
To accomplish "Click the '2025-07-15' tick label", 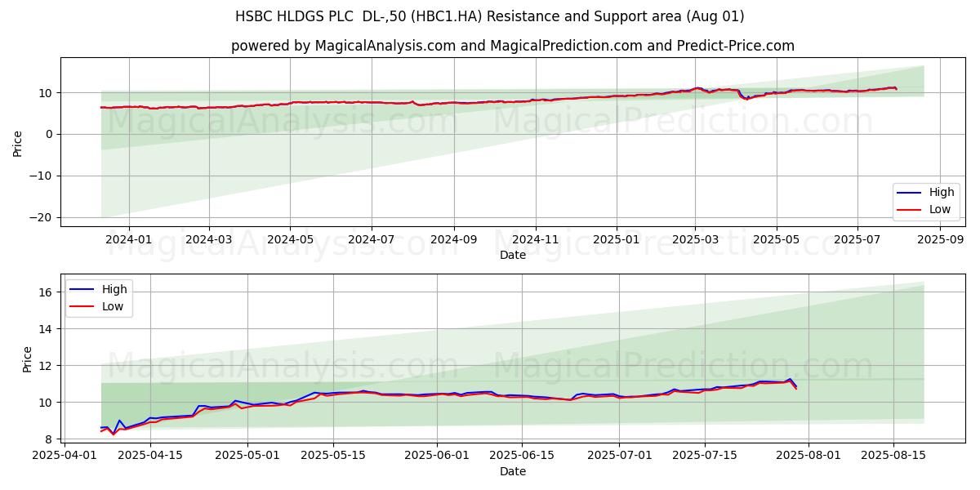I will (705, 456).
